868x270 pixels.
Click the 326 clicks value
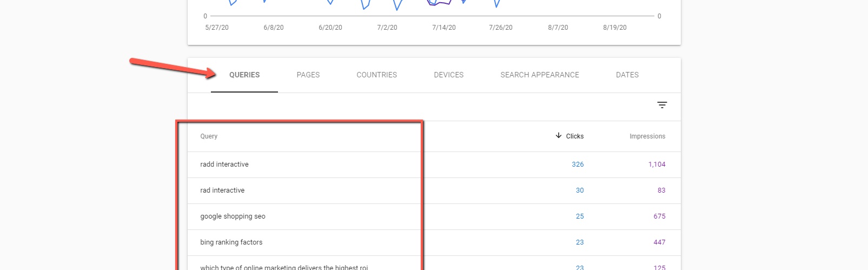click(578, 164)
